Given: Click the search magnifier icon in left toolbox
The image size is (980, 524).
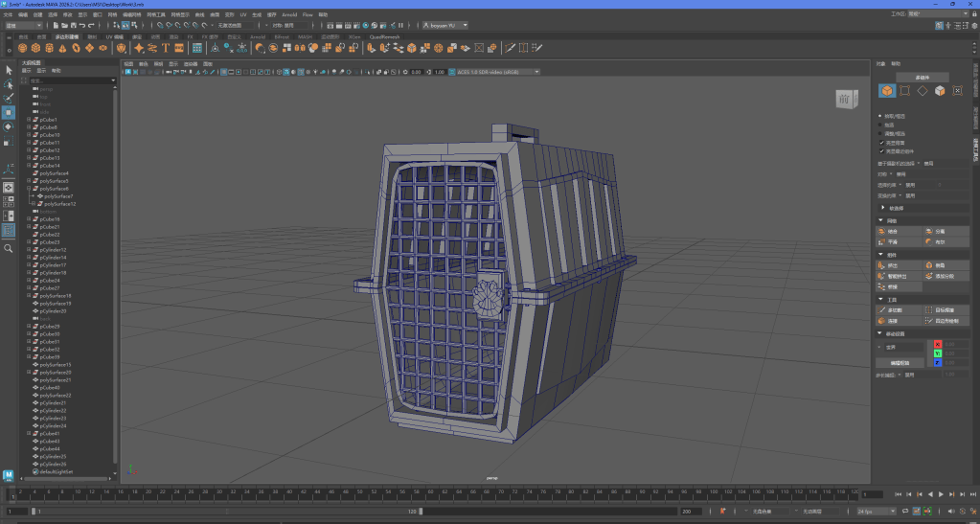Looking at the screenshot, I should (9, 248).
